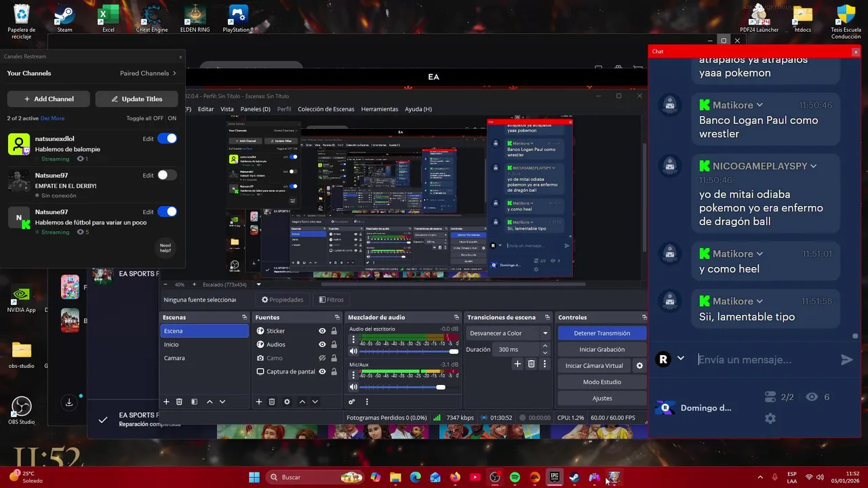The width and height of the screenshot is (868, 488).
Task: Add a new source in Fuentes panel
Action: (258, 402)
